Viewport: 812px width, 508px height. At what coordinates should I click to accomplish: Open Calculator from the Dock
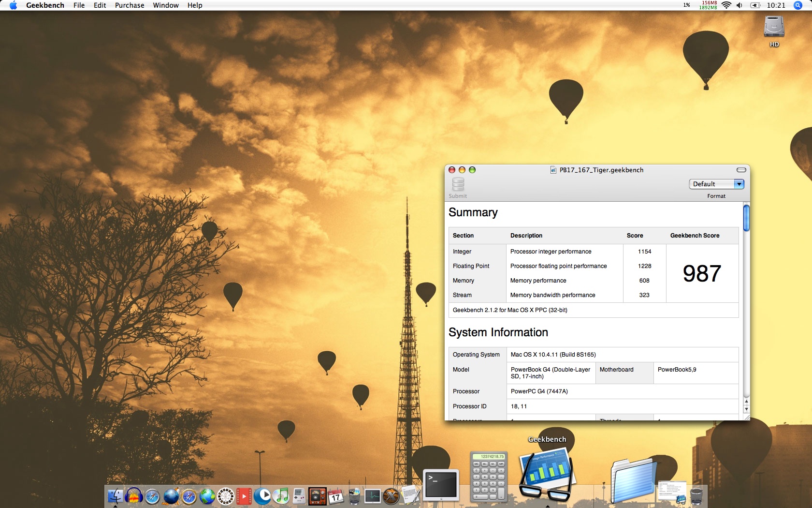coord(489,477)
